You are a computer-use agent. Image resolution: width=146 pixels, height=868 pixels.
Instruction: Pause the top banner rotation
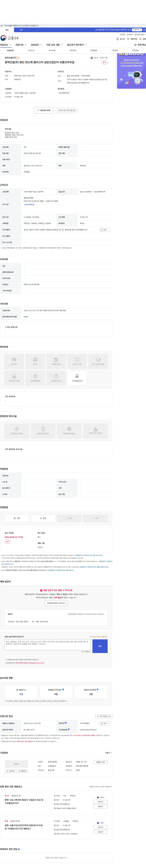click(144, 30)
